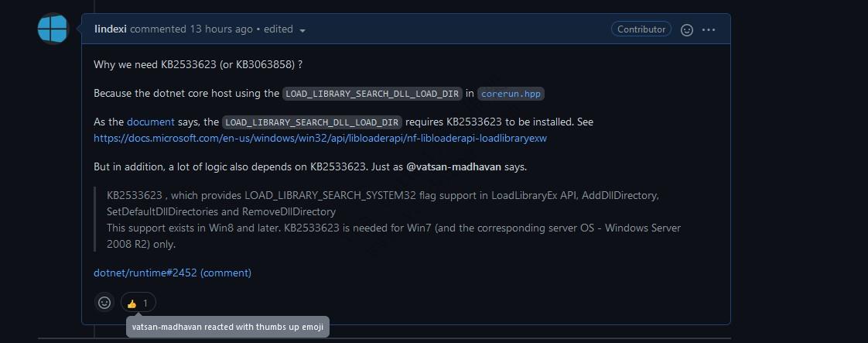
Task: Follow the 'document' hyperlink
Action: click(151, 122)
